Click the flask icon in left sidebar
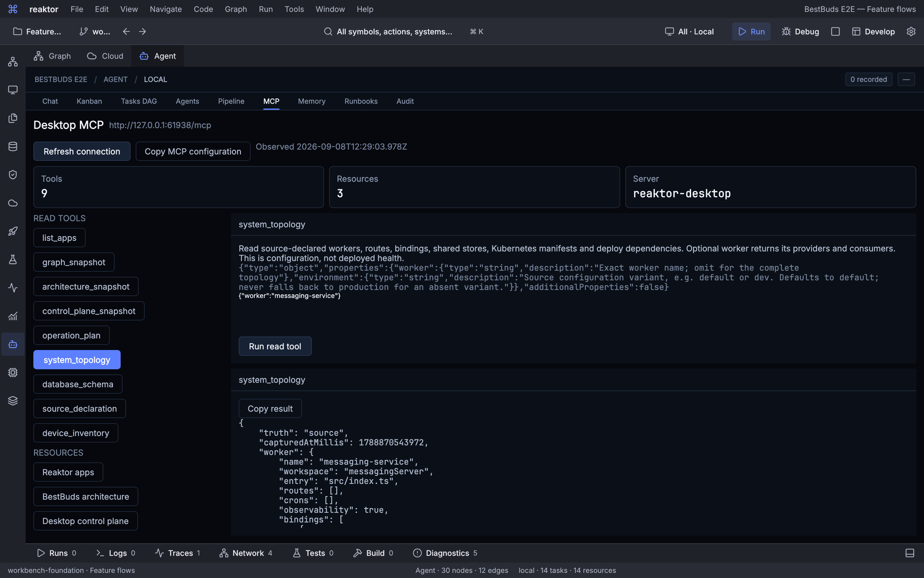924x578 pixels. click(13, 259)
